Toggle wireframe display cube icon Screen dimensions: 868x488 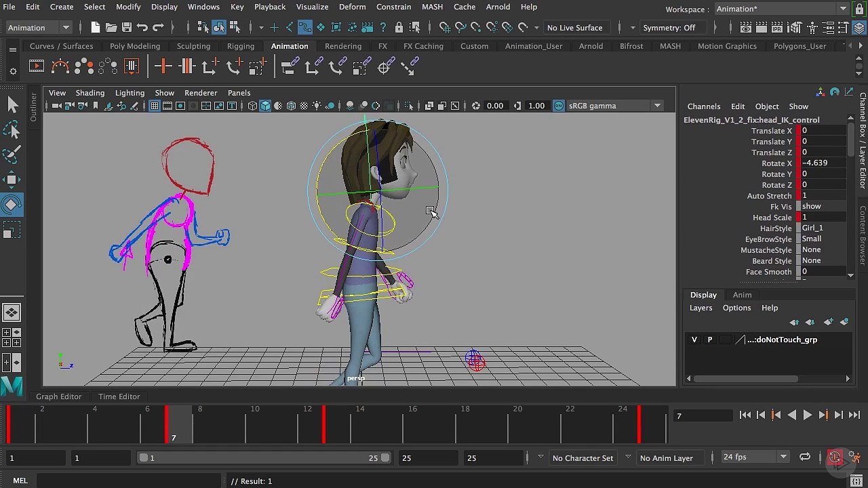pyautogui.click(x=252, y=106)
